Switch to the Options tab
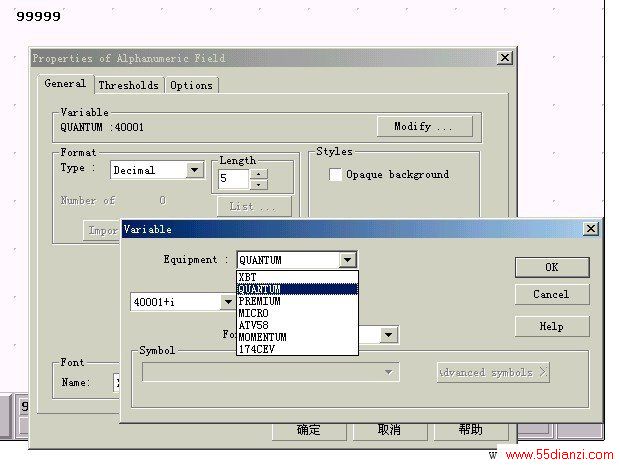This screenshot has height=467, width=620. pyautogui.click(x=192, y=85)
